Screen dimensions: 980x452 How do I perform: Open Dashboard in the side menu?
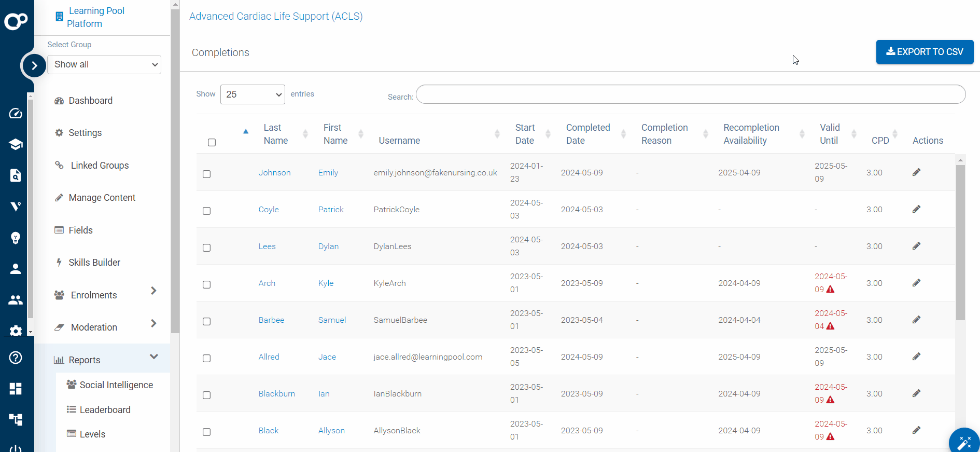pyautogui.click(x=90, y=101)
